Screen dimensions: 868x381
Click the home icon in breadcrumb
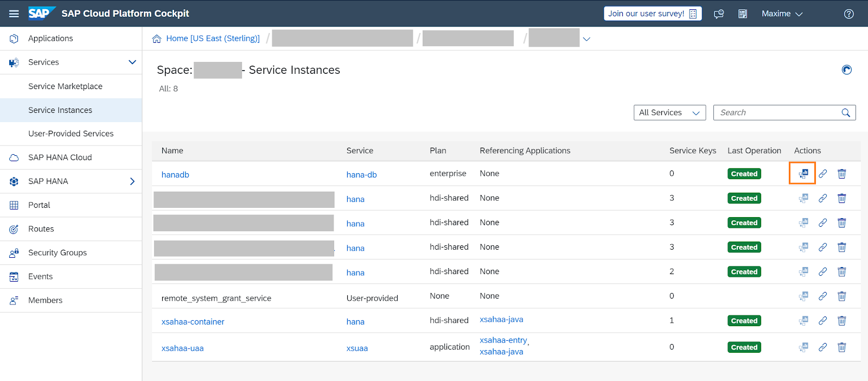click(157, 39)
